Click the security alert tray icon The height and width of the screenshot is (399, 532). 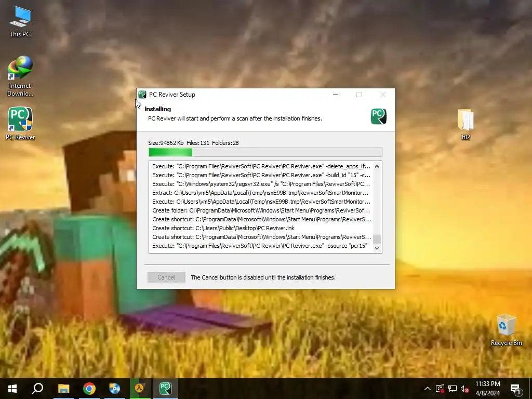pos(440,389)
